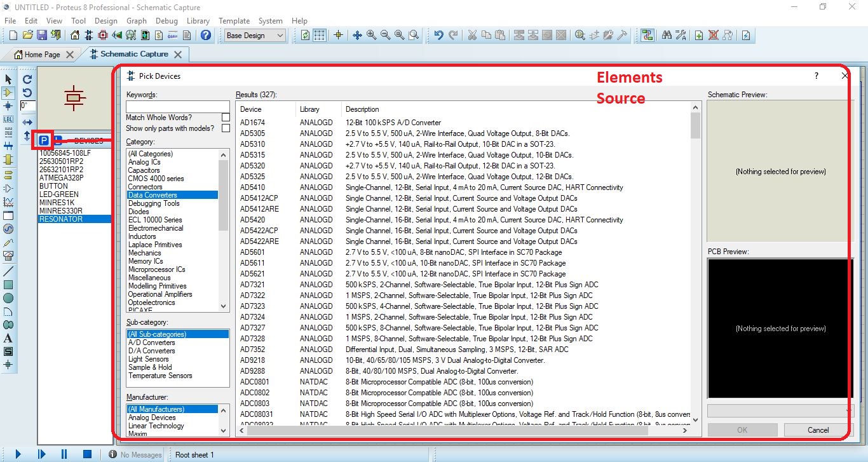Image resolution: width=868 pixels, height=462 pixels.
Task: Click the Category list vertical scrollbar
Action: point(224,230)
